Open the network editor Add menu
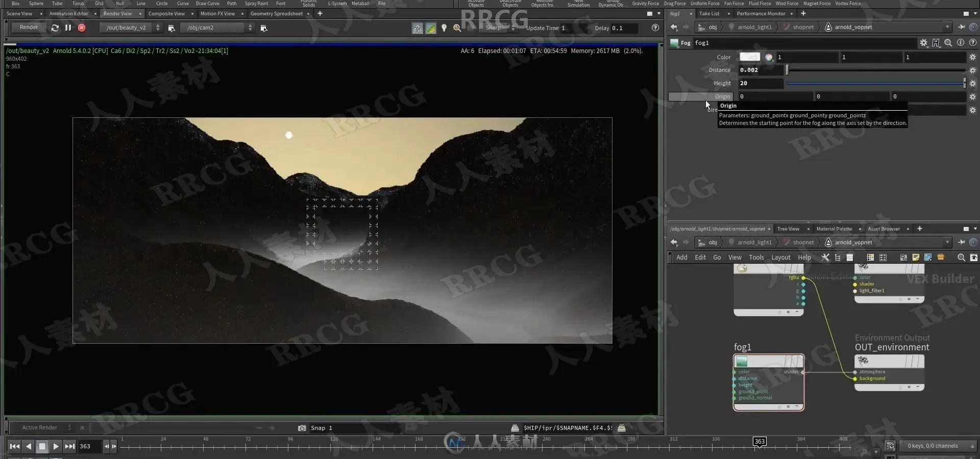 (682, 258)
